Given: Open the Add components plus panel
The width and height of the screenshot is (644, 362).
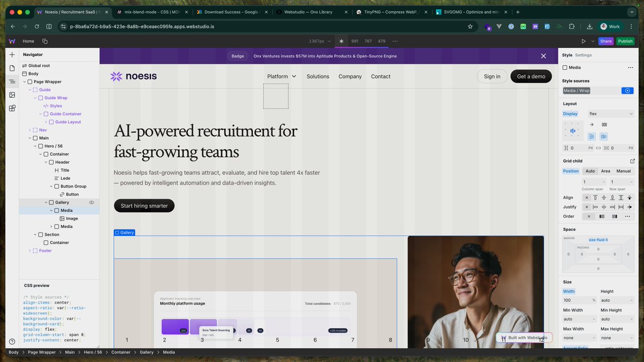Looking at the screenshot, I should click(x=12, y=55).
